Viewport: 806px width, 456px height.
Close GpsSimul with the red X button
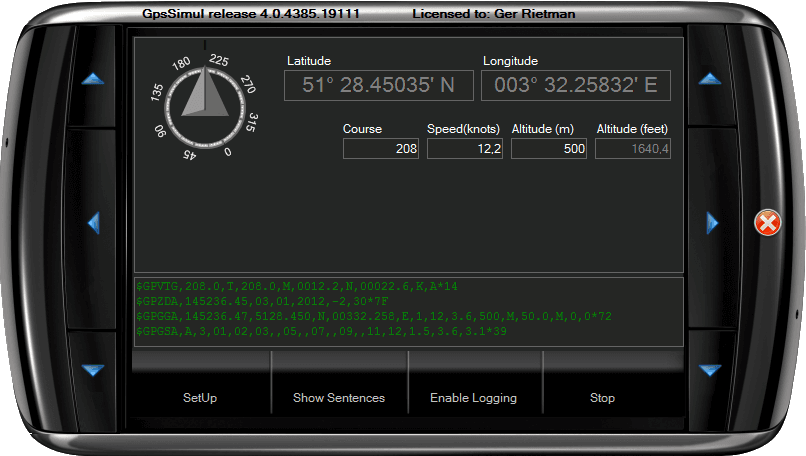point(767,223)
